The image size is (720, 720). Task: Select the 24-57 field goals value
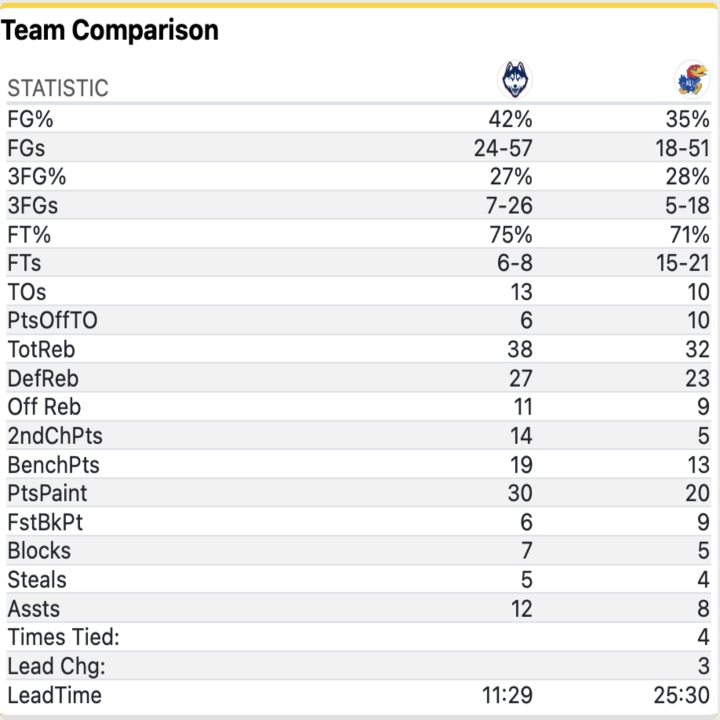(503, 148)
